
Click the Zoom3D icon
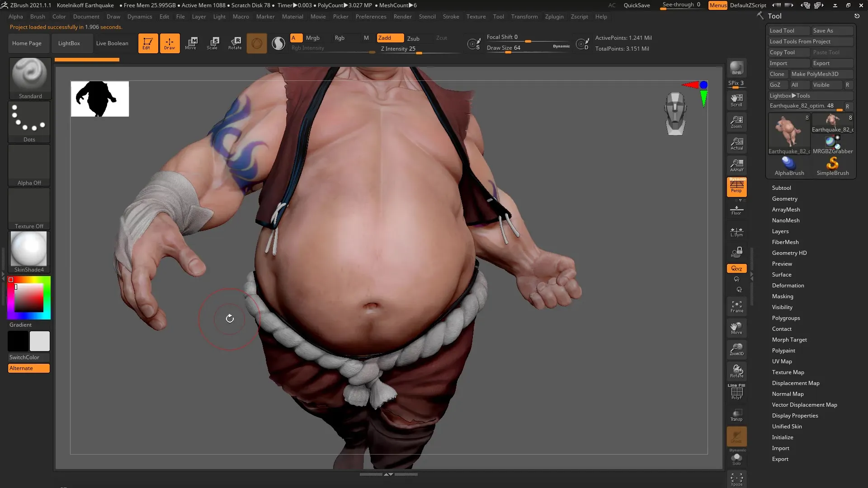(x=736, y=350)
